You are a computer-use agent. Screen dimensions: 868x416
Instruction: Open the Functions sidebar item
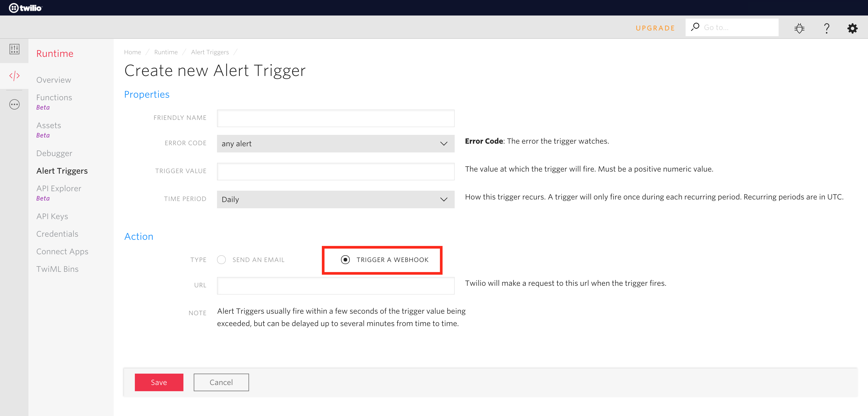(x=54, y=97)
